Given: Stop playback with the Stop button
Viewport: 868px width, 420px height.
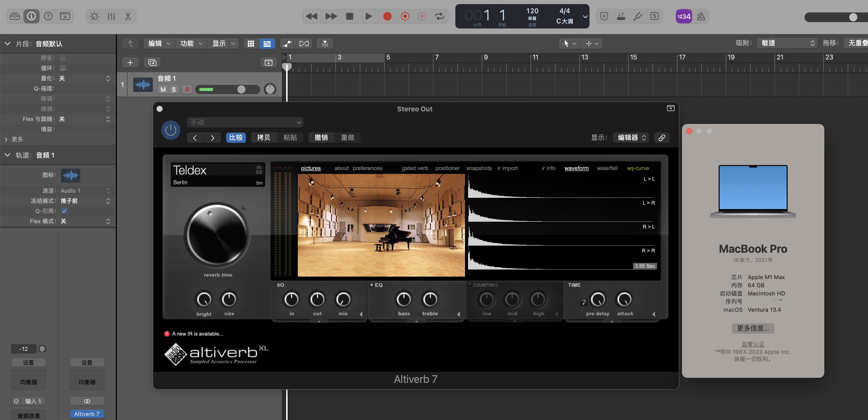Looking at the screenshot, I should [x=350, y=16].
